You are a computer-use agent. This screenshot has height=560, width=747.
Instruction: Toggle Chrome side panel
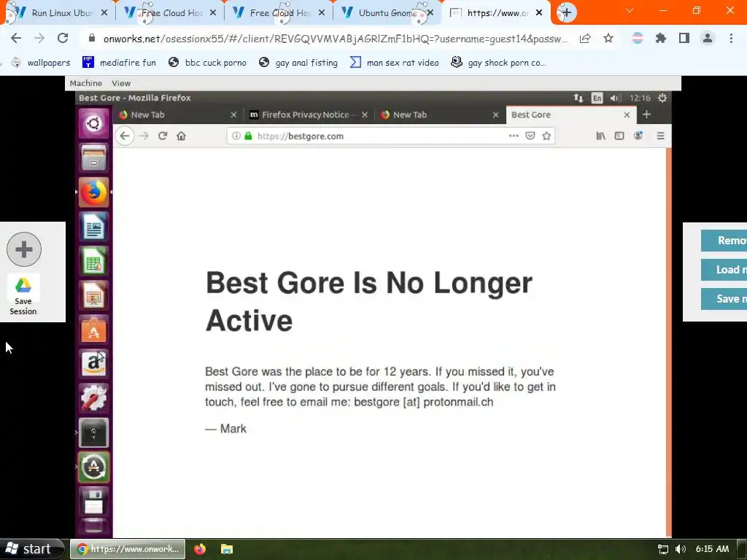(684, 38)
